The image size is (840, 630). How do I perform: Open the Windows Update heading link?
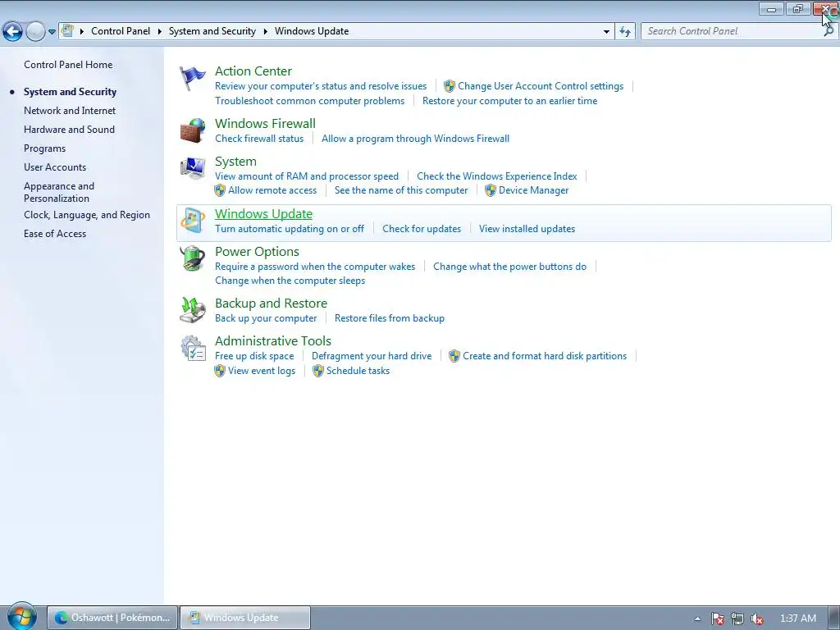point(263,214)
